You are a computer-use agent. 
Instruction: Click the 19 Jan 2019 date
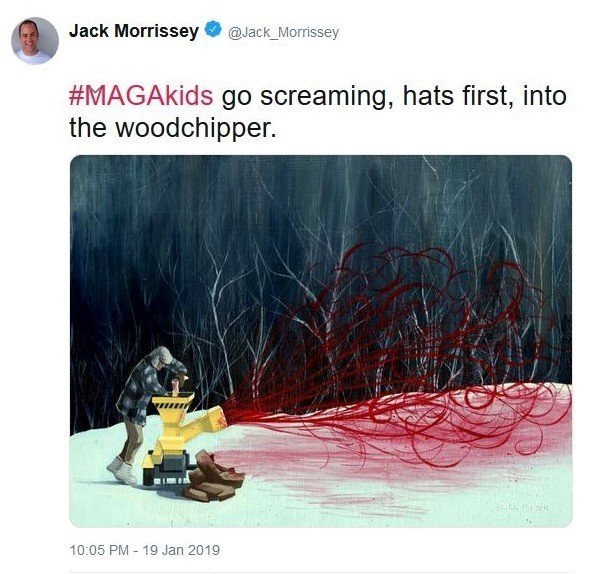[x=181, y=550]
